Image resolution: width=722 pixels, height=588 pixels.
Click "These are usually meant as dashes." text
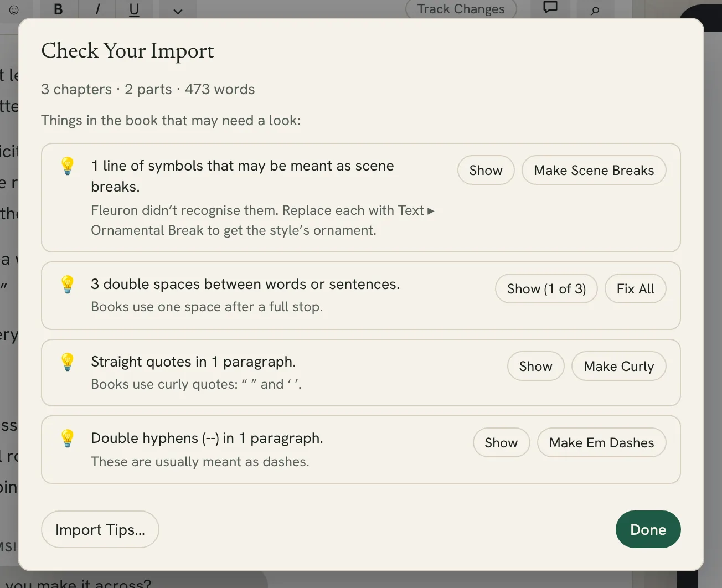200,462
